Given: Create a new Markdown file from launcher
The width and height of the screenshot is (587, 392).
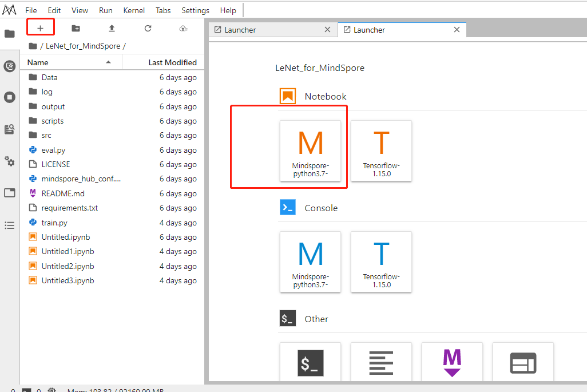Looking at the screenshot, I should point(452,362).
